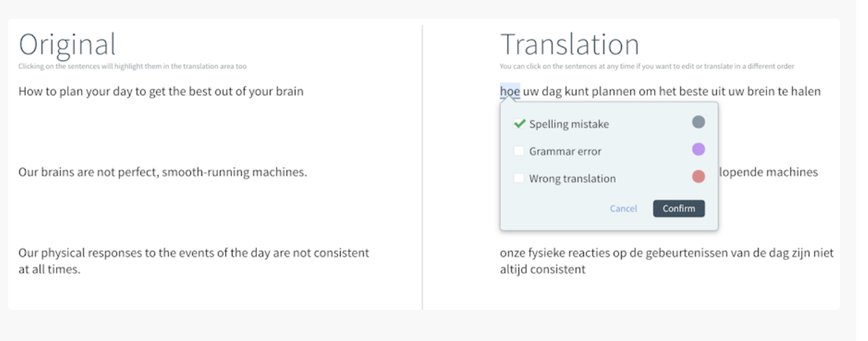Click the red Wrong translation color dot

coord(698,177)
